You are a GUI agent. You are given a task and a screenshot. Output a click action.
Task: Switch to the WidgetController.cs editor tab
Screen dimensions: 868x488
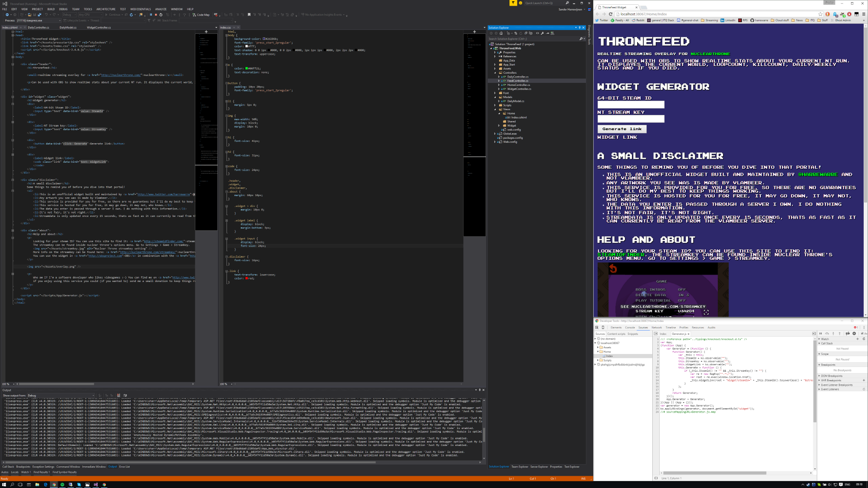tap(99, 27)
